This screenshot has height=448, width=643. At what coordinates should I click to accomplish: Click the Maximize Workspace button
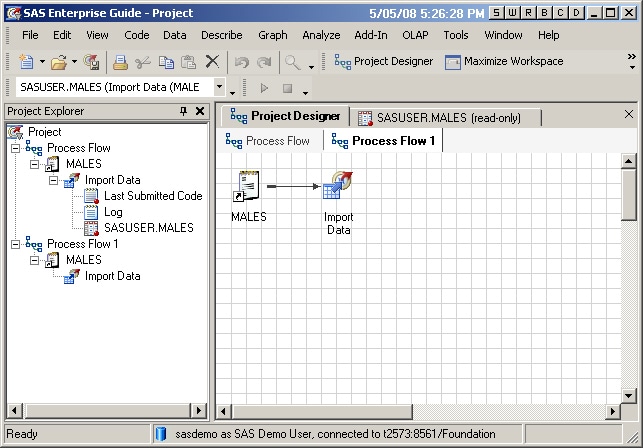click(x=503, y=62)
